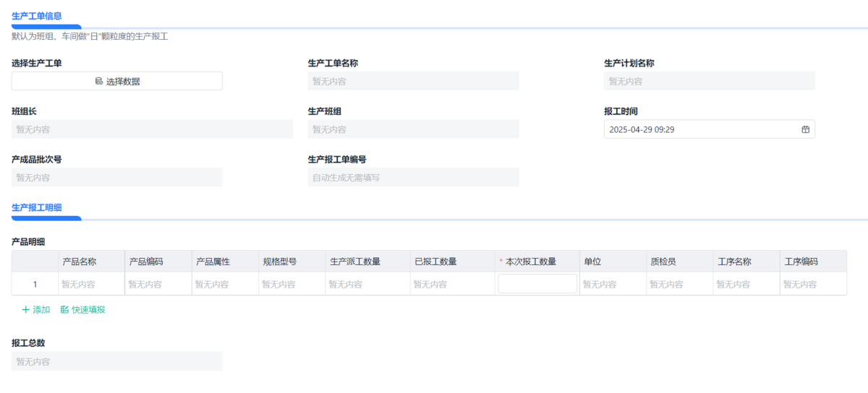Click the 选择数据 button
Viewport: 868px width, 393px height.
[117, 81]
